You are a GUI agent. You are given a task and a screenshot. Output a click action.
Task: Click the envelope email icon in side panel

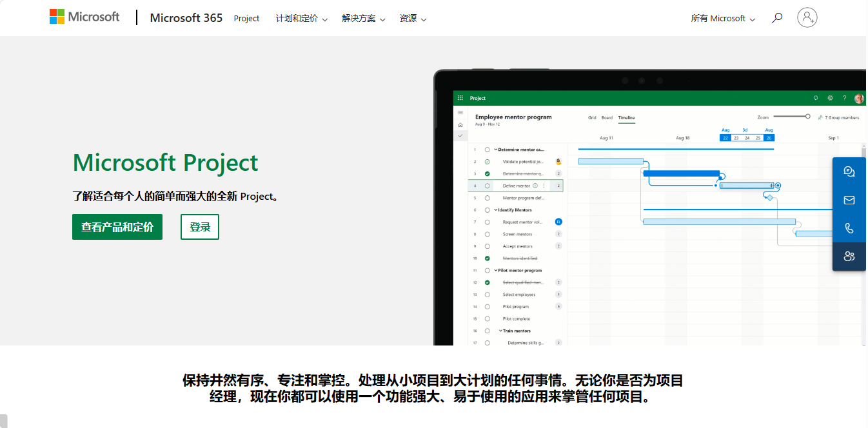(x=849, y=200)
